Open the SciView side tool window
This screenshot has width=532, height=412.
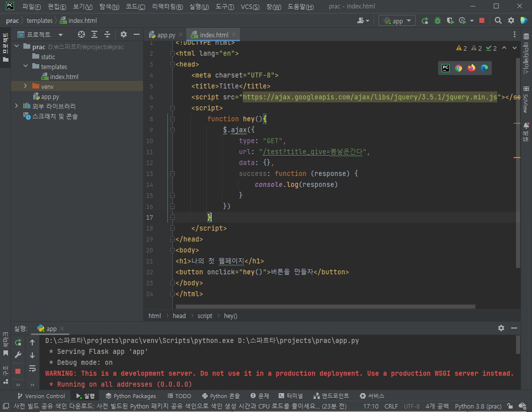(x=526, y=100)
